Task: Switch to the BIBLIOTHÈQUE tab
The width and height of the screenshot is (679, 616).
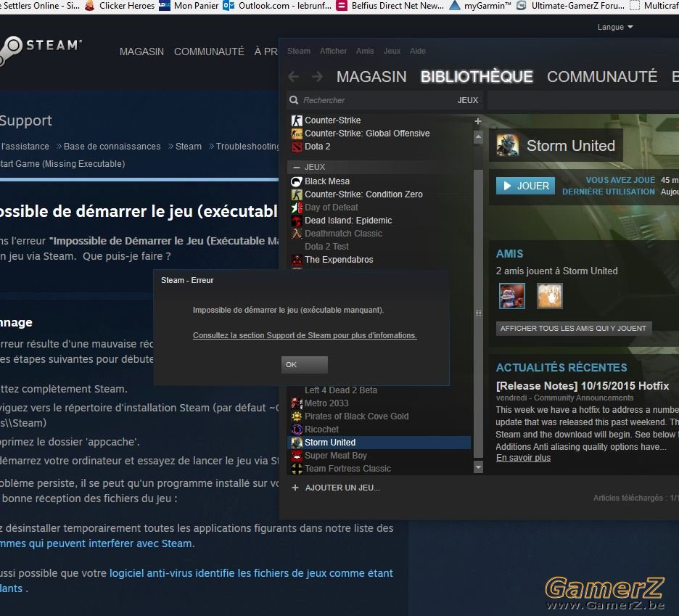Action: [477, 77]
